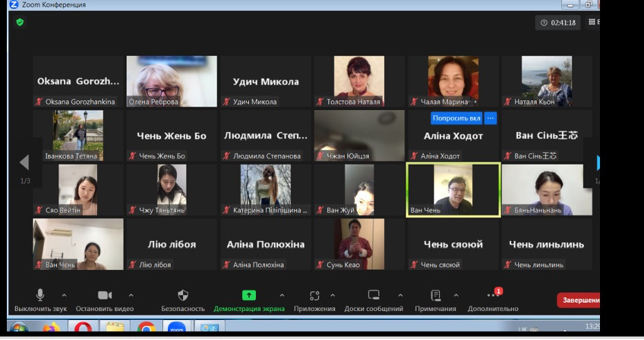Select БяньНаньнань video tile
The height and width of the screenshot is (340, 644).
click(x=547, y=190)
